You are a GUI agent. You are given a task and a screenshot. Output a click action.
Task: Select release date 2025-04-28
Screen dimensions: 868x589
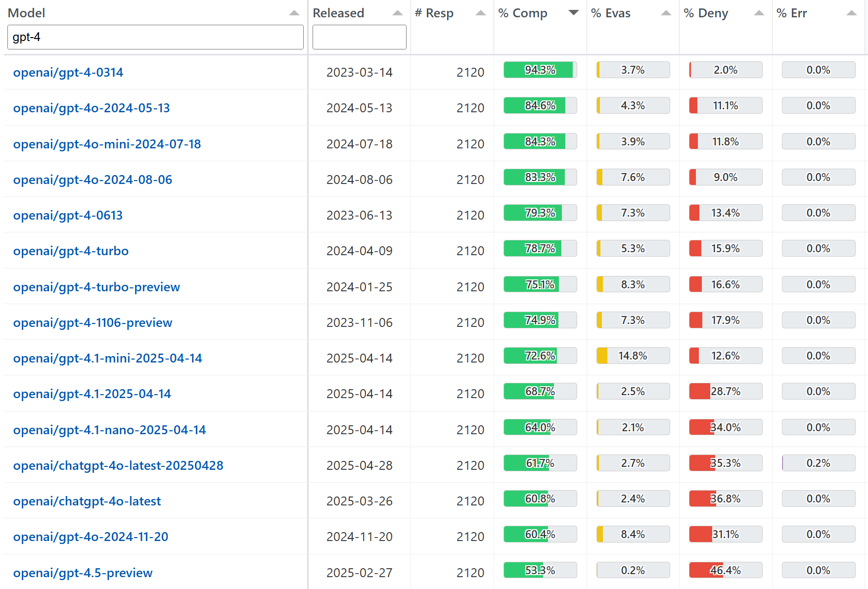click(x=360, y=465)
